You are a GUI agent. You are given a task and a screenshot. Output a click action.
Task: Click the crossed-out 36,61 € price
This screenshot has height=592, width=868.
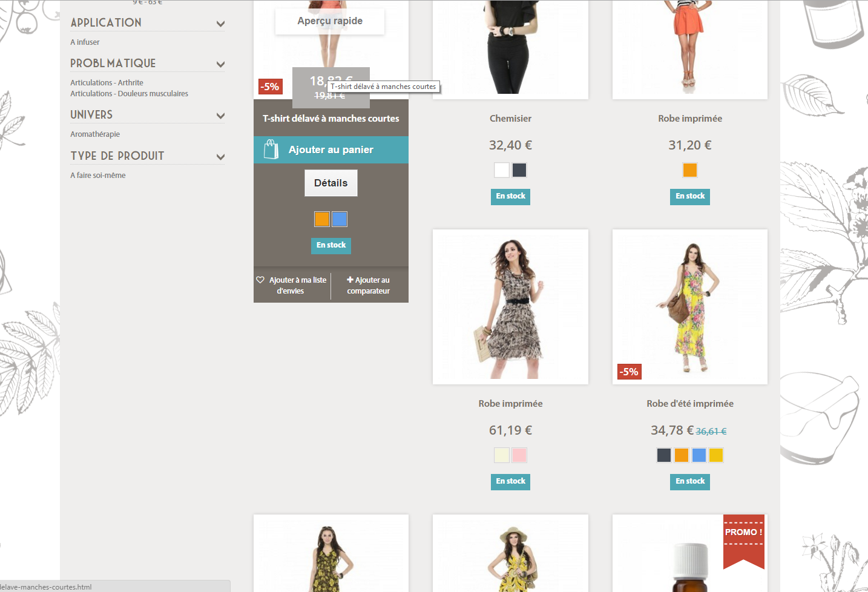711,432
